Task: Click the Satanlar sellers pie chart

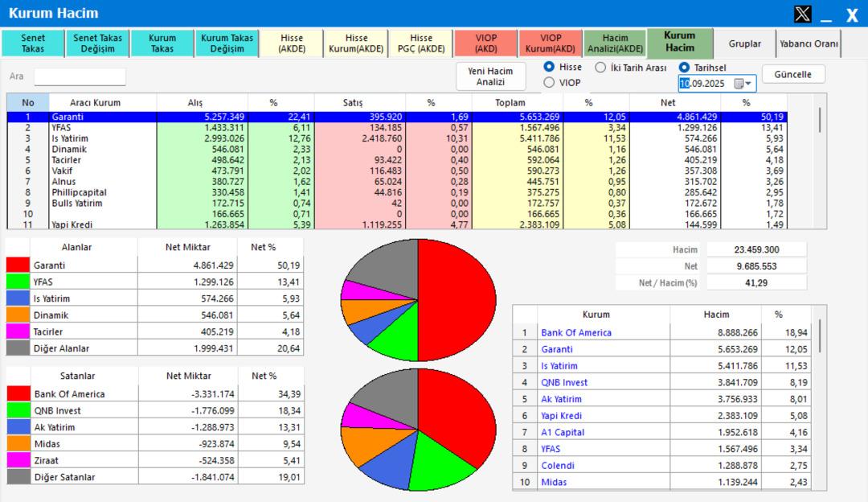Action: tap(418, 430)
